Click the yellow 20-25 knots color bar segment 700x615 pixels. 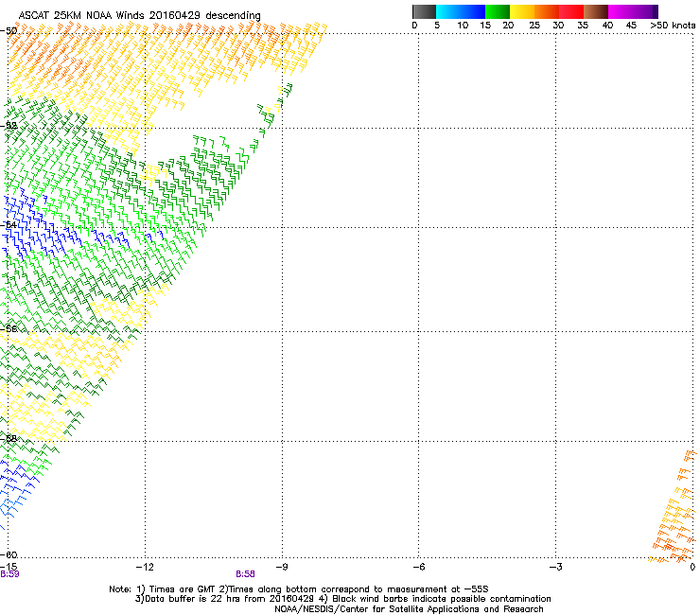pyautogui.click(x=522, y=11)
